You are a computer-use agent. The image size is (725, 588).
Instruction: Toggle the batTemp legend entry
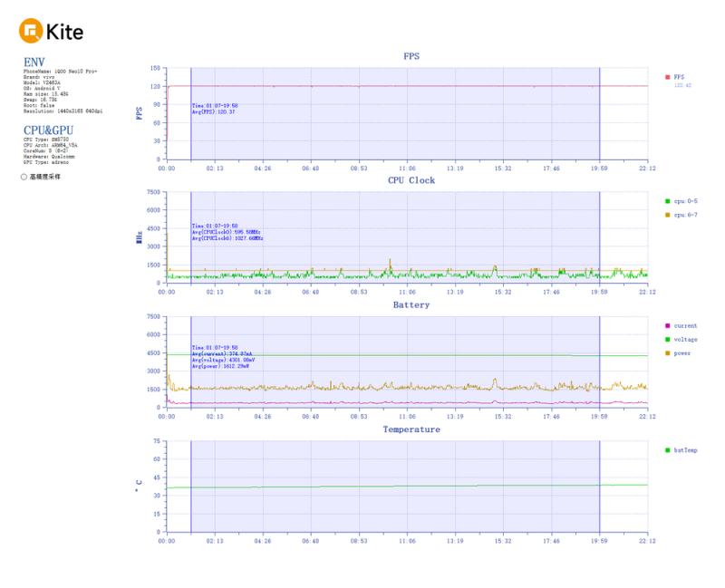tap(684, 449)
